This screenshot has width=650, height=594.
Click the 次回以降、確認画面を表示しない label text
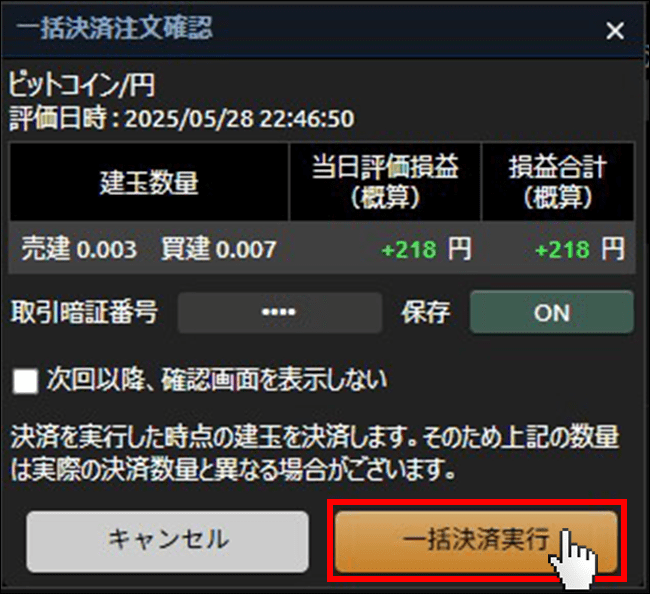pyautogui.click(x=217, y=379)
